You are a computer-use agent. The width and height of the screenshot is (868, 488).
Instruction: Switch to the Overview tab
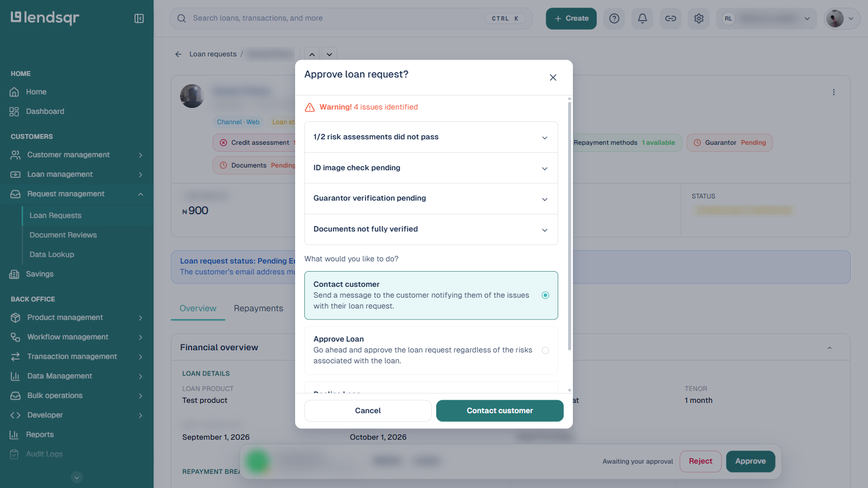(x=198, y=309)
